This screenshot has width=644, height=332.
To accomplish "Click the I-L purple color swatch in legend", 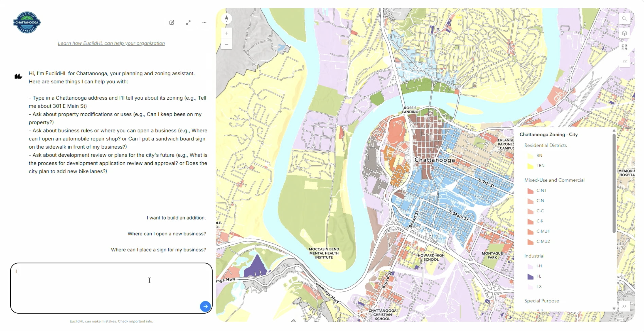I will [530, 276].
